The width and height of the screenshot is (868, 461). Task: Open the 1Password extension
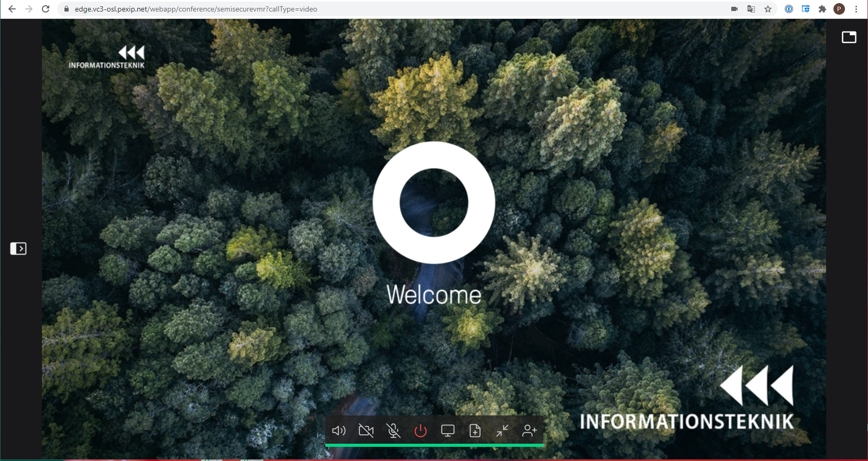[788, 9]
